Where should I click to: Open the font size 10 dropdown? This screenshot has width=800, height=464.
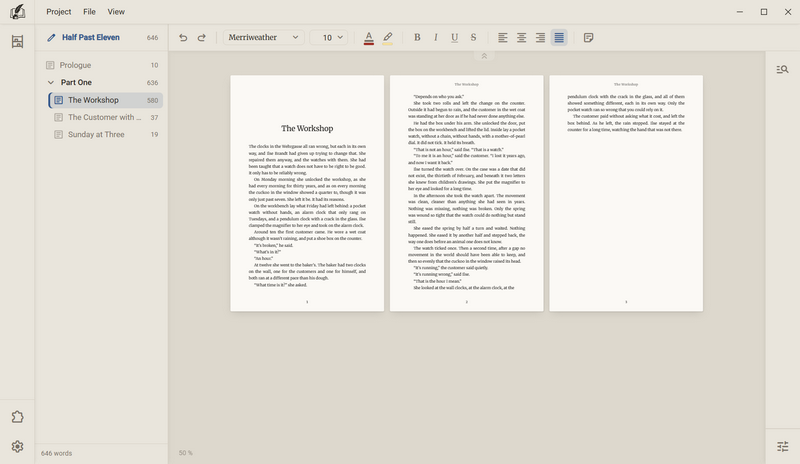(x=329, y=37)
